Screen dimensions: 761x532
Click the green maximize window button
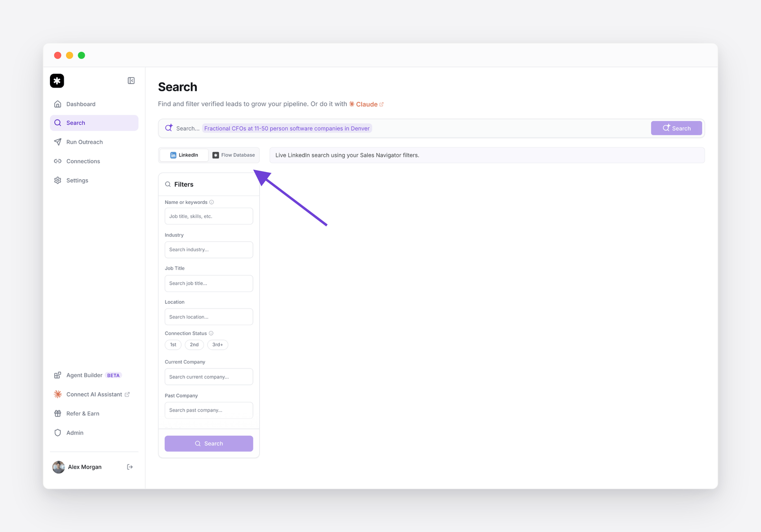point(81,55)
